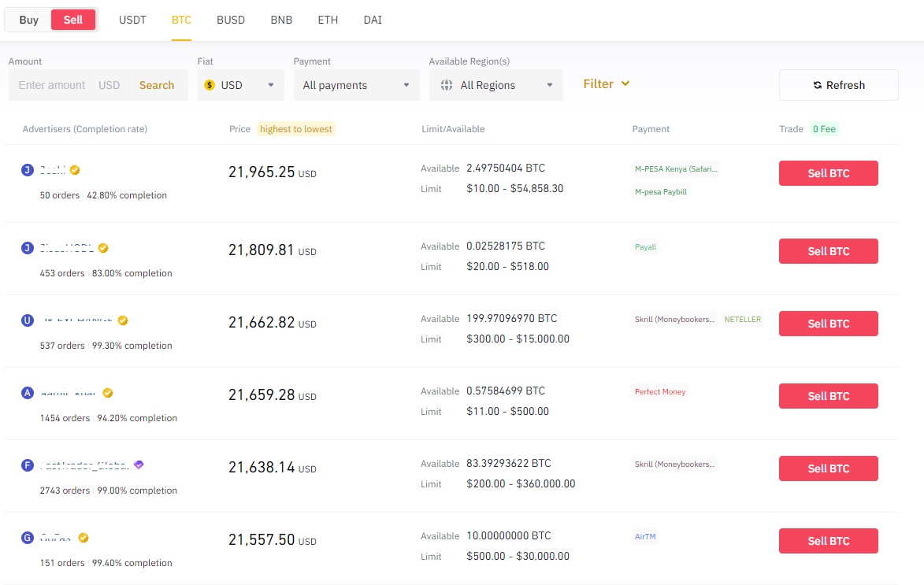Image resolution: width=924 pixels, height=585 pixels.
Task: Click the globe icon in Available Regions filter
Action: pos(447,84)
